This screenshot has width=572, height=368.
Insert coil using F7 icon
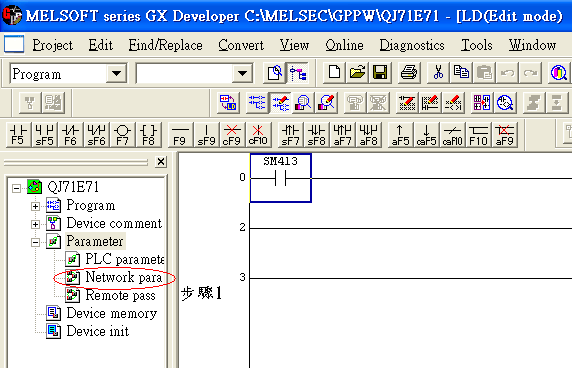[122, 135]
